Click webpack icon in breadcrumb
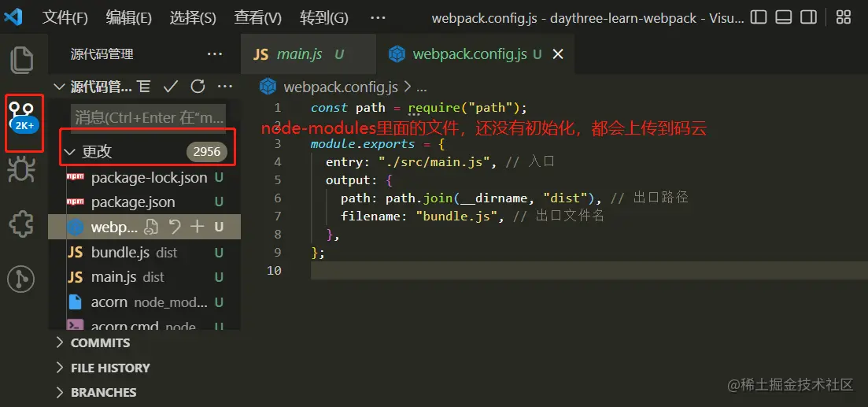Image resolution: width=868 pixels, height=407 pixels. click(268, 87)
